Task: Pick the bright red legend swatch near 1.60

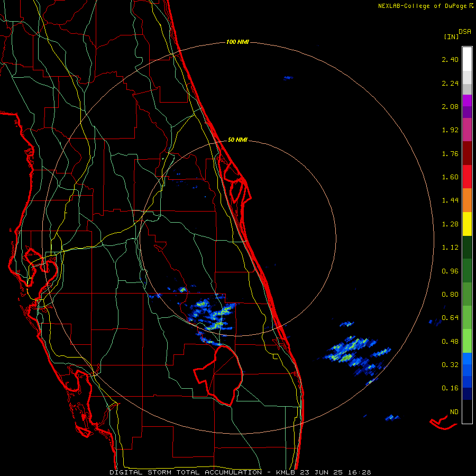Action: 467,177
